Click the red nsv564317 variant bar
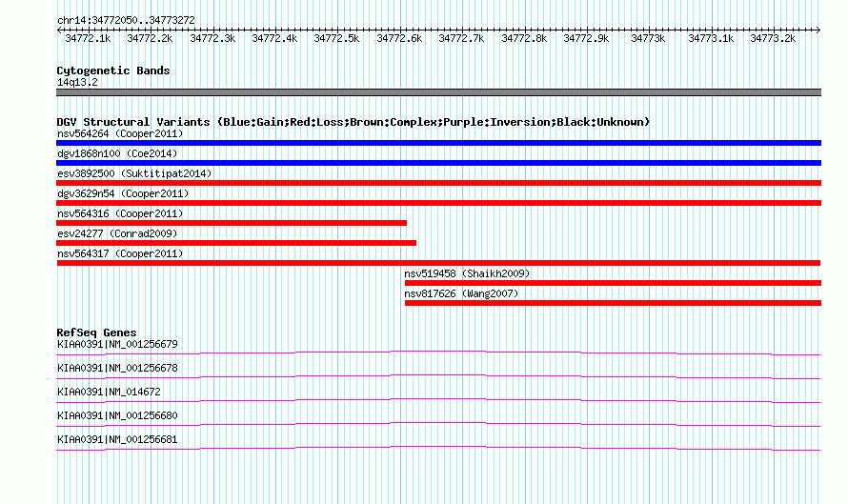 (438, 263)
